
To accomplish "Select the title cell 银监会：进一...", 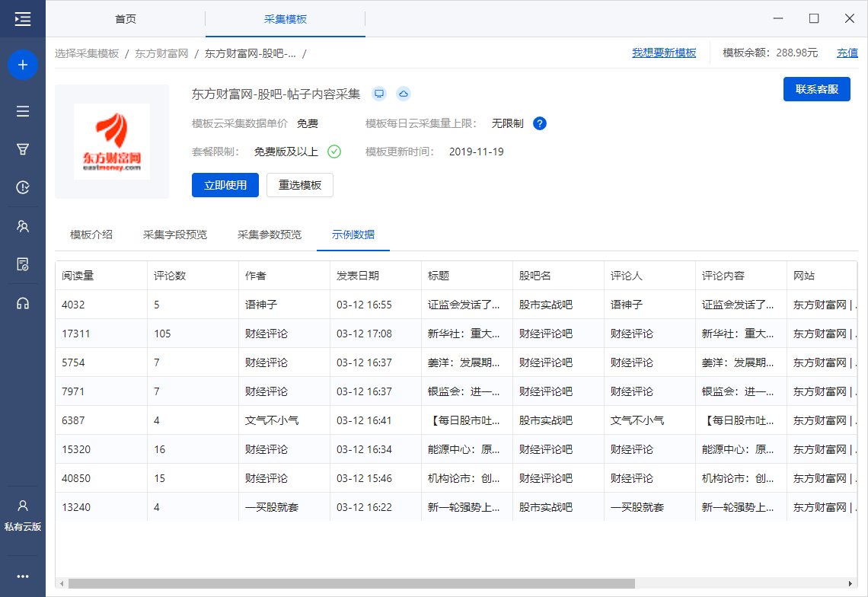I will [468, 391].
